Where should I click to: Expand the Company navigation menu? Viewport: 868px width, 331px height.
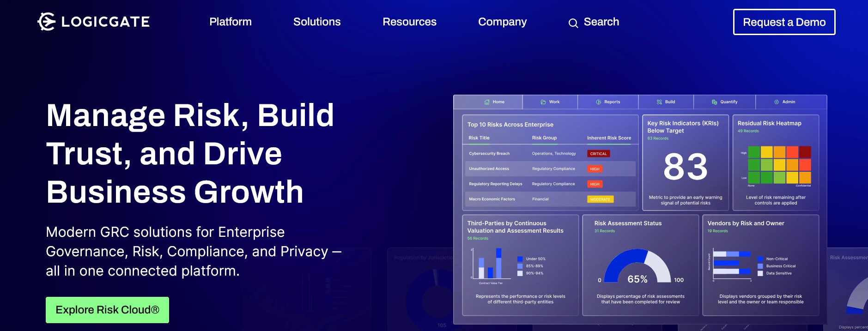tap(502, 22)
